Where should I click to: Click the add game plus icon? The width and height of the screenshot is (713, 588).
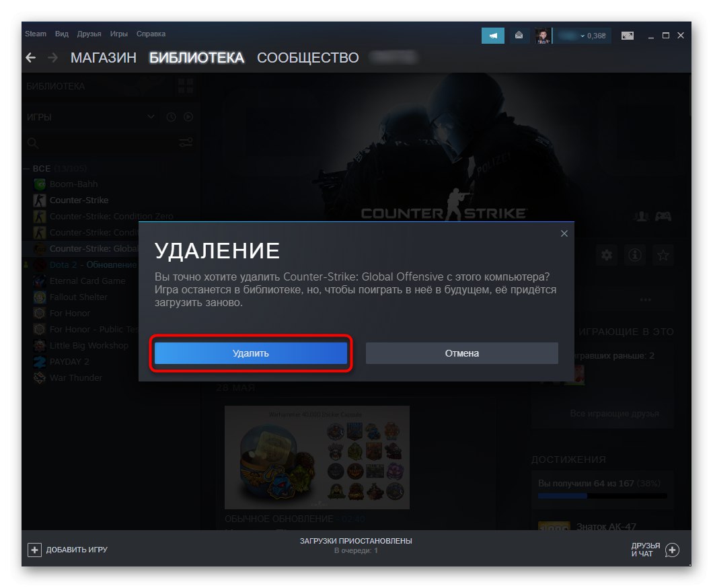click(34, 550)
